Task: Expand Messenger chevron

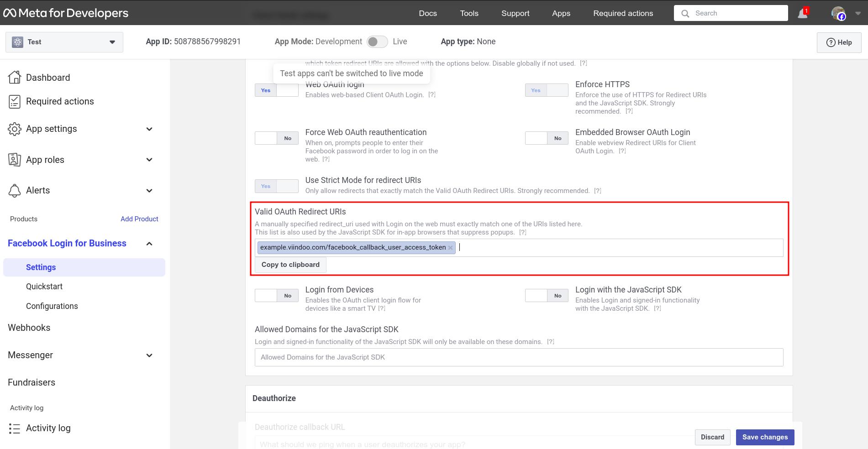Action: pyautogui.click(x=149, y=355)
